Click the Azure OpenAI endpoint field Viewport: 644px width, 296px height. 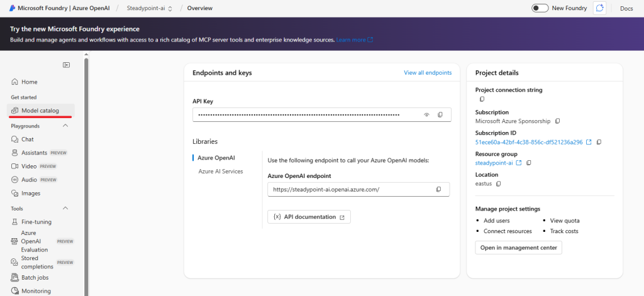point(349,189)
